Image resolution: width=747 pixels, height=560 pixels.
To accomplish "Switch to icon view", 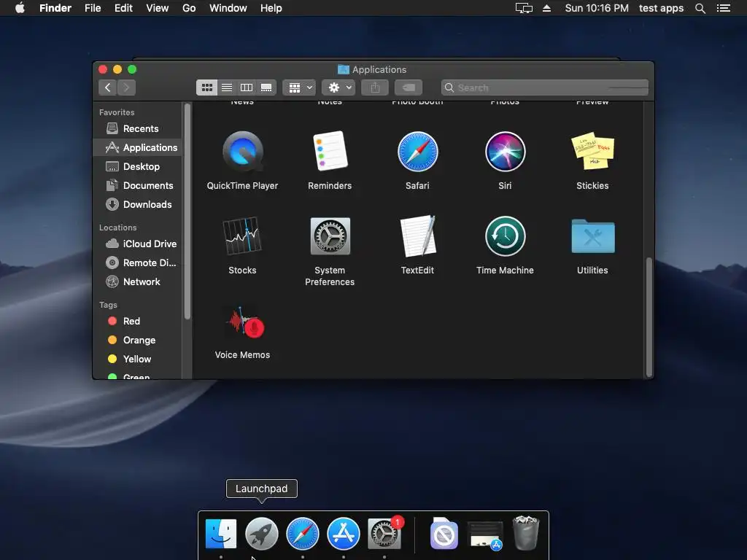I will (206, 87).
